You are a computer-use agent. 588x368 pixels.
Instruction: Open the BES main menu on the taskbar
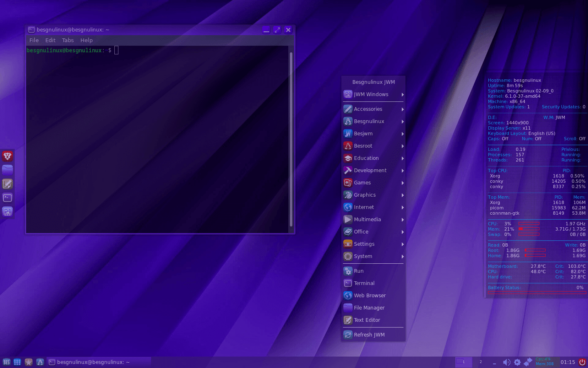point(6,362)
